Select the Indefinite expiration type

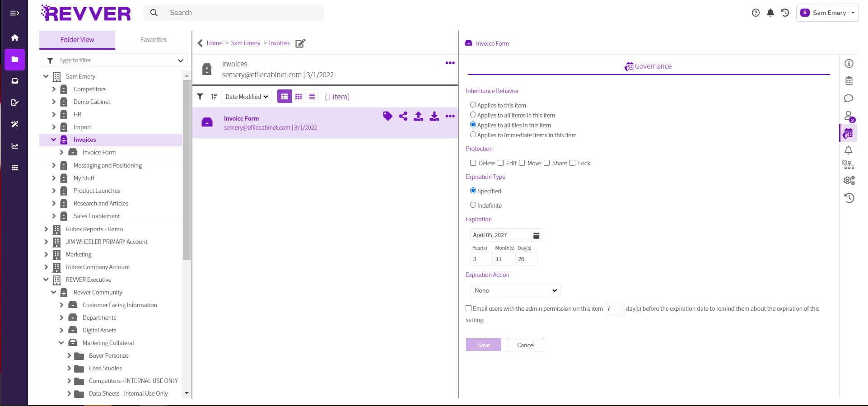tap(473, 205)
